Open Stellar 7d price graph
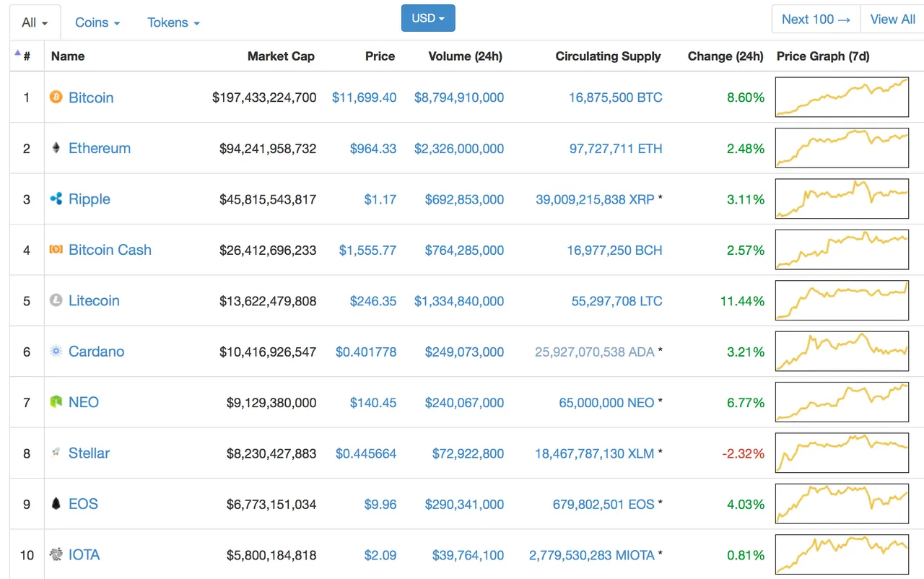Image resolution: width=924 pixels, height=579 pixels. (842, 453)
